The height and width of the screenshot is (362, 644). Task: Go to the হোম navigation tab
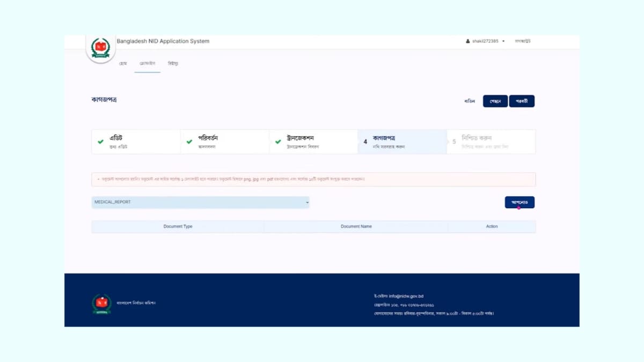click(x=123, y=64)
